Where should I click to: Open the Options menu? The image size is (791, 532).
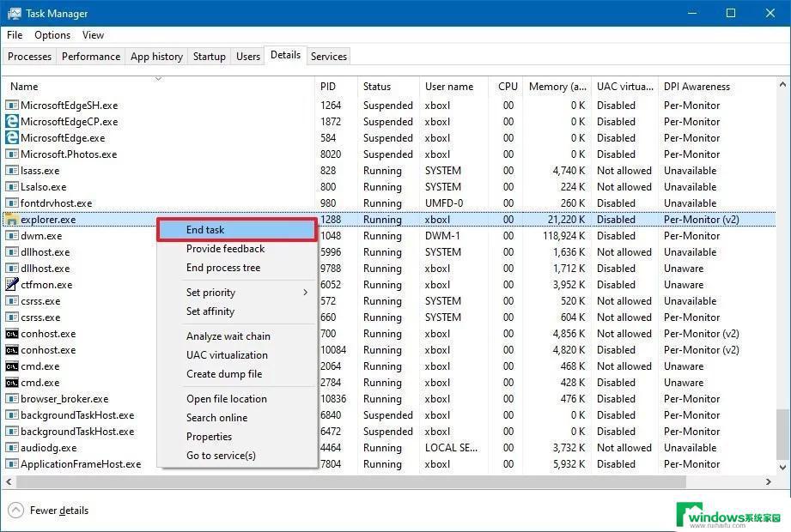(x=52, y=35)
